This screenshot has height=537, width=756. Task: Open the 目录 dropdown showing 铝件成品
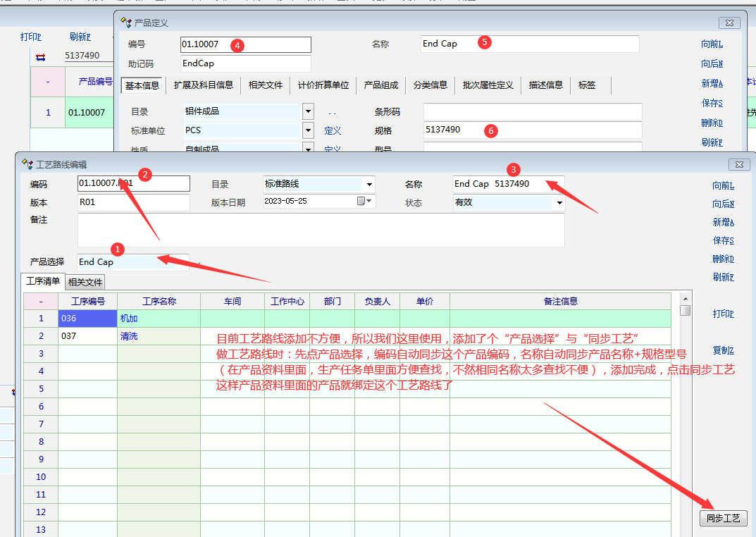pos(308,111)
